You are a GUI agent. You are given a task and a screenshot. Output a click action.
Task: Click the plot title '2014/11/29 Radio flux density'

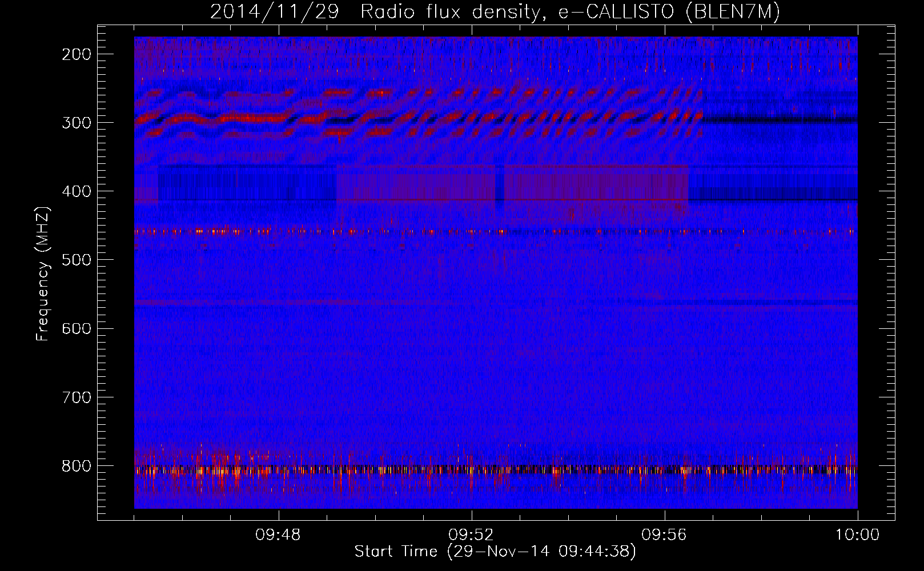pos(495,13)
